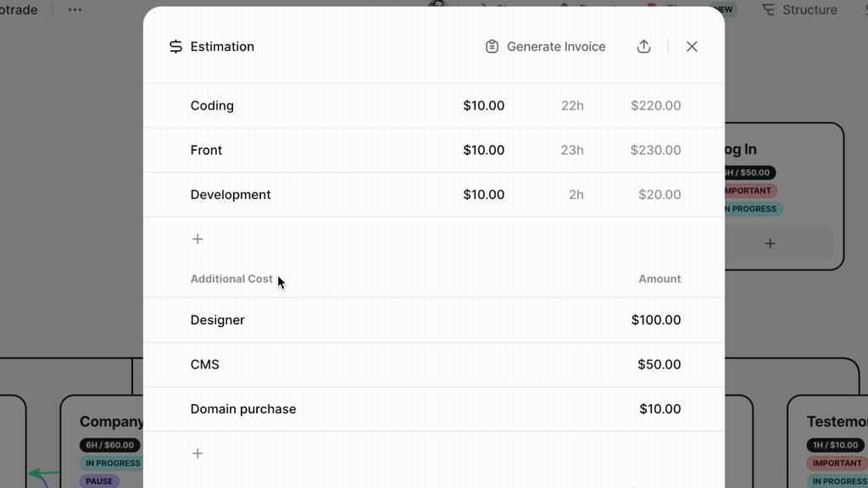This screenshot has height=488, width=868.
Task: Click the $230.00 total for Front
Action: click(x=656, y=150)
